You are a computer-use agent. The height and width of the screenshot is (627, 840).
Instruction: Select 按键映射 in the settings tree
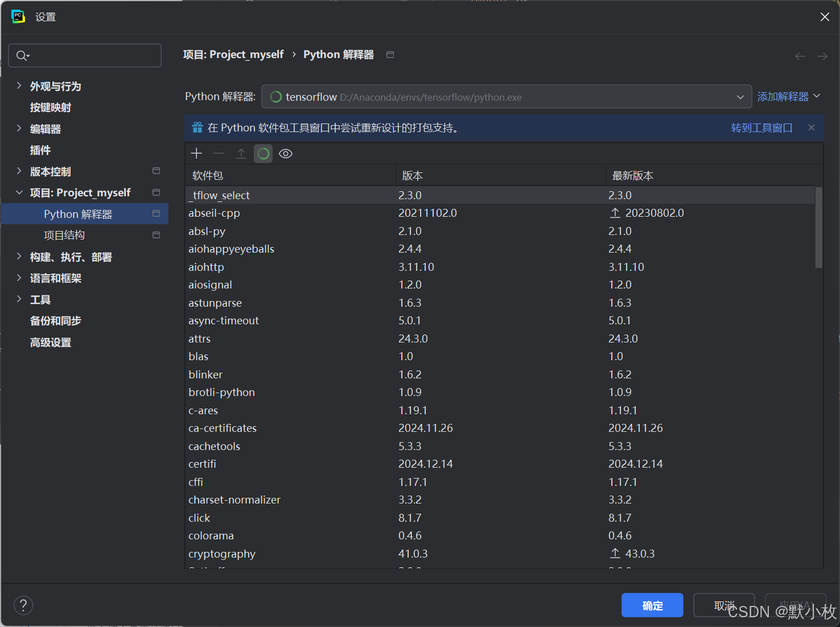coord(51,108)
